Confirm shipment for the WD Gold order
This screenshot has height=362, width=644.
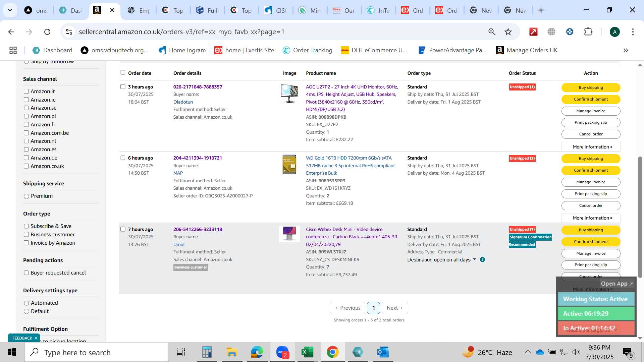(x=591, y=170)
